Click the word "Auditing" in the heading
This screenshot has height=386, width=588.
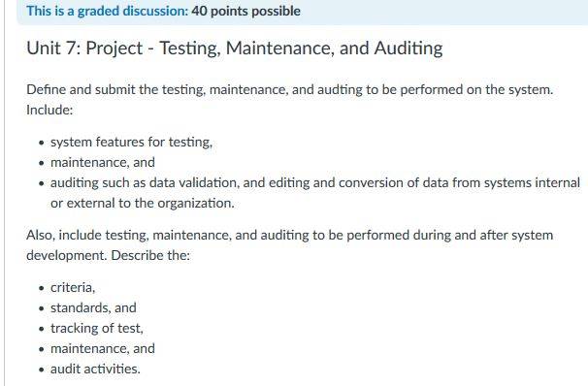(408, 48)
